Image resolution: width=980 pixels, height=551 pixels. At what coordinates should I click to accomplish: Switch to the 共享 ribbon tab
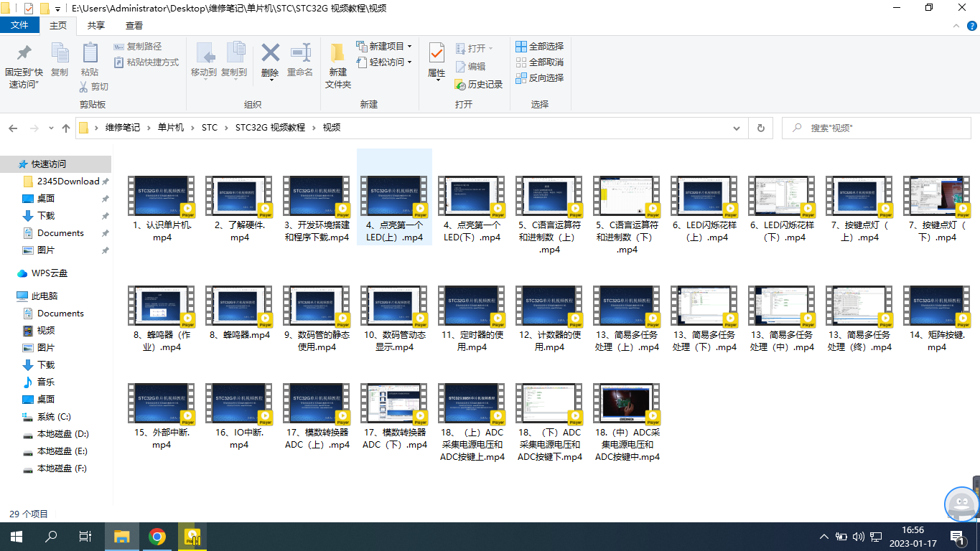click(96, 25)
